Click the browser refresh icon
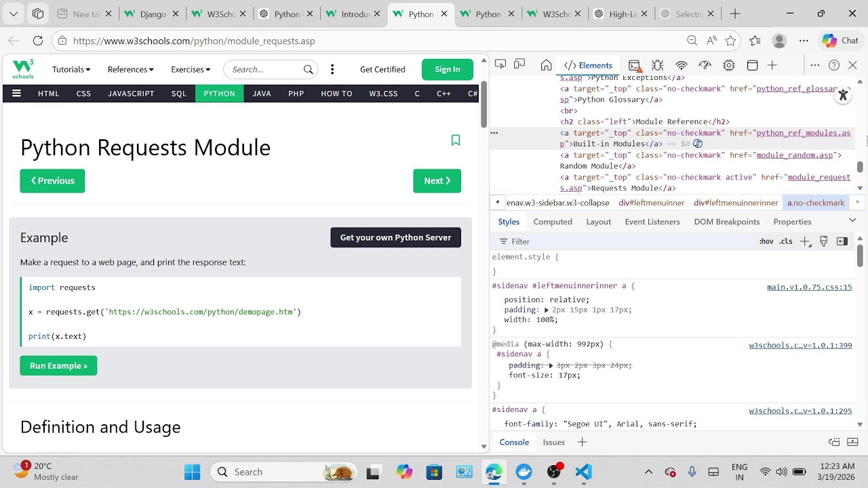868x488 pixels. [38, 41]
